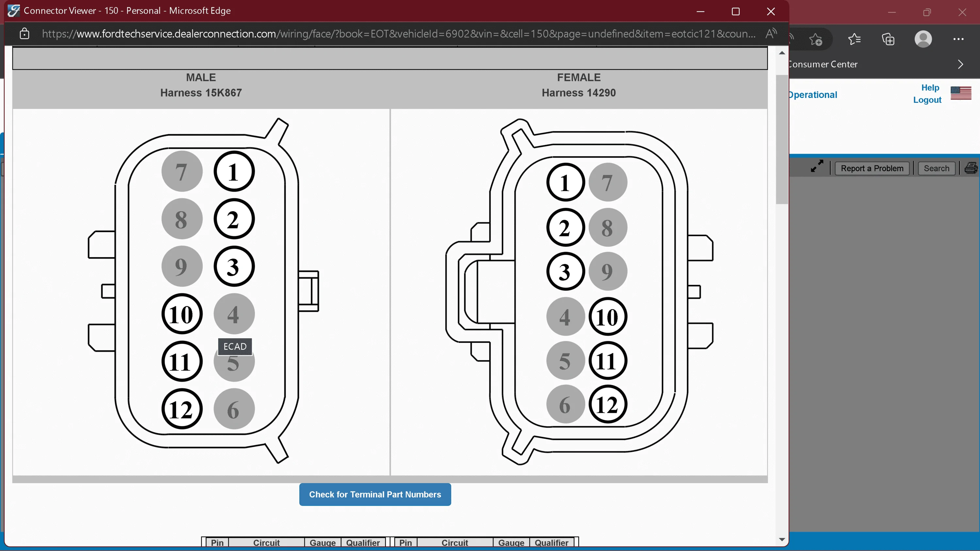Select pin 1 on the female connector

[x=565, y=182]
